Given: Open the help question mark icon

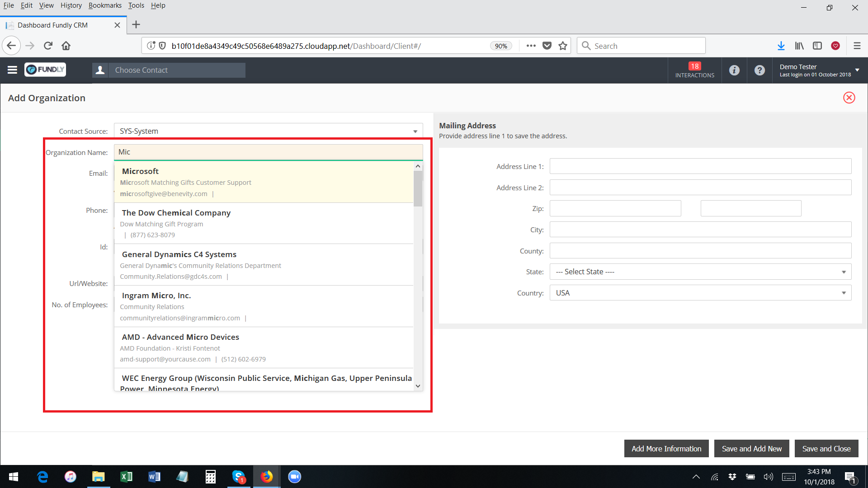Looking at the screenshot, I should 759,70.
